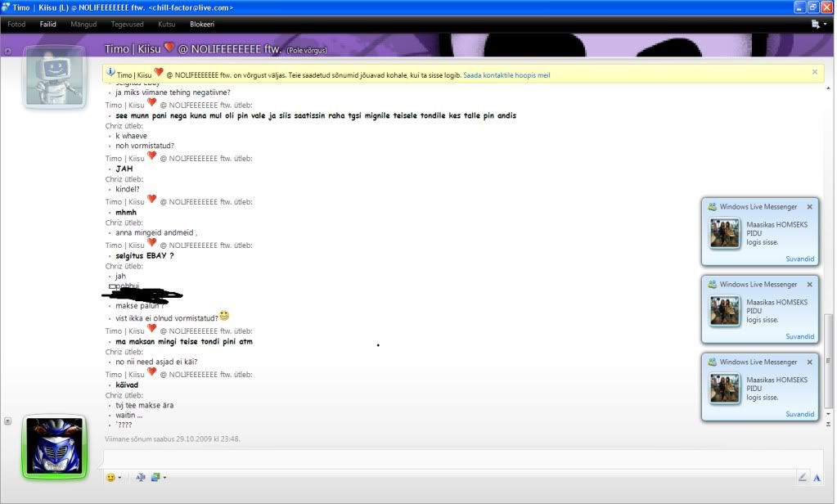Viewport: 837px width, 504px height.
Task: Dismiss the yellow offline notification bar
Action: point(814,72)
